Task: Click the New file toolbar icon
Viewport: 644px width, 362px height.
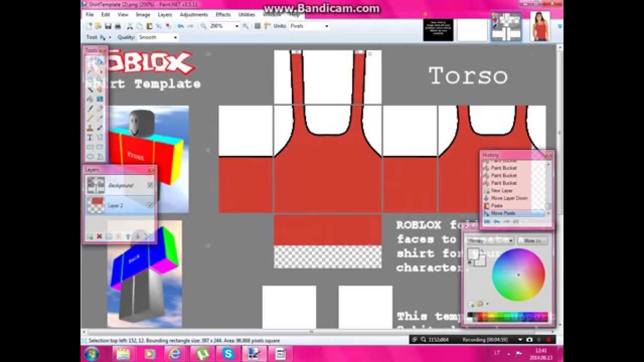Action: point(90,26)
